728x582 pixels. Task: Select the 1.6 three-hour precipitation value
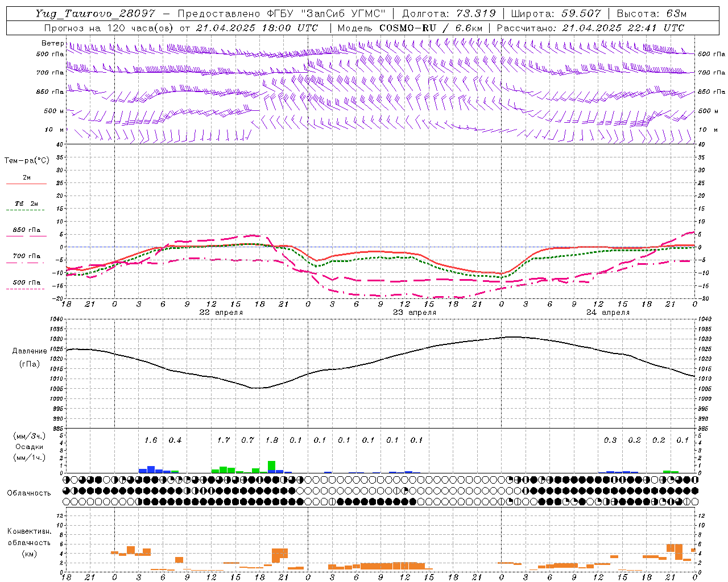(151, 440)
